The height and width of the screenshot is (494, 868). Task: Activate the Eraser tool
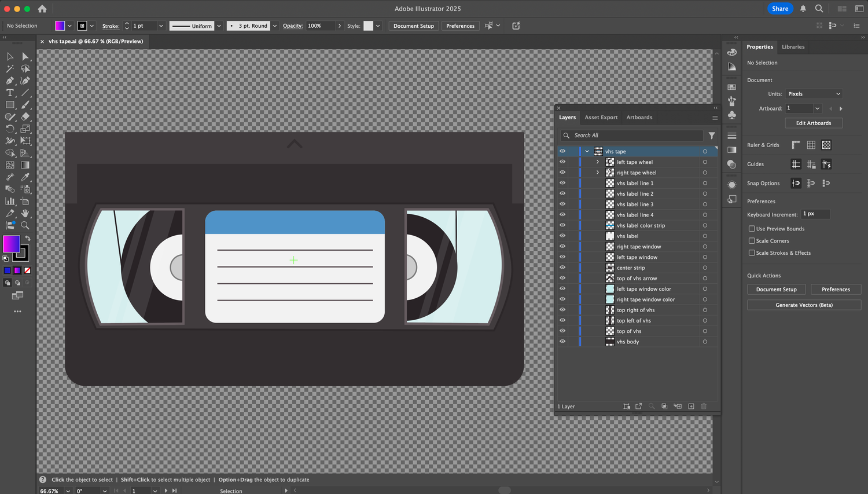point(25,117)
